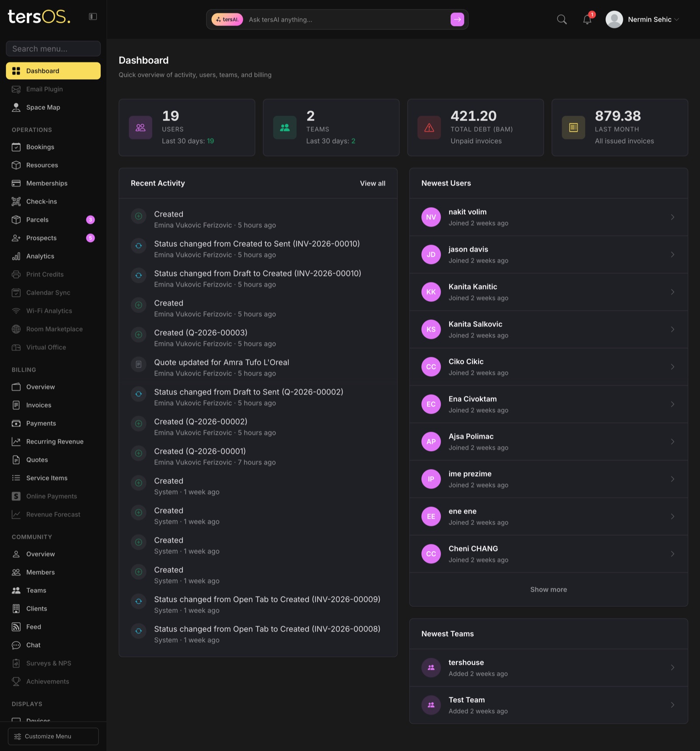The height and width of the screenshot is (751, 700).
Task: Open Wi-Fi Analytics
Action: tap(49, 311)
